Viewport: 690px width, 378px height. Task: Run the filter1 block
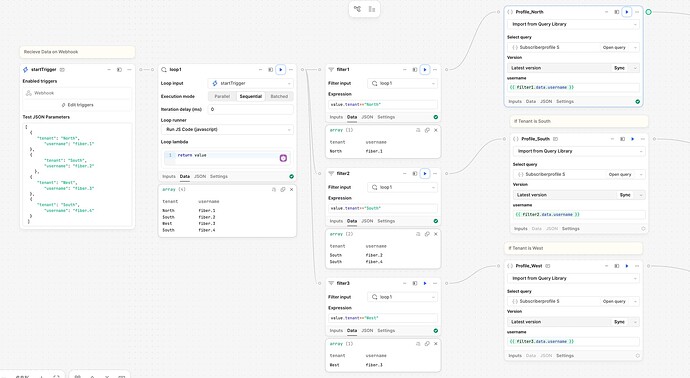425,70
